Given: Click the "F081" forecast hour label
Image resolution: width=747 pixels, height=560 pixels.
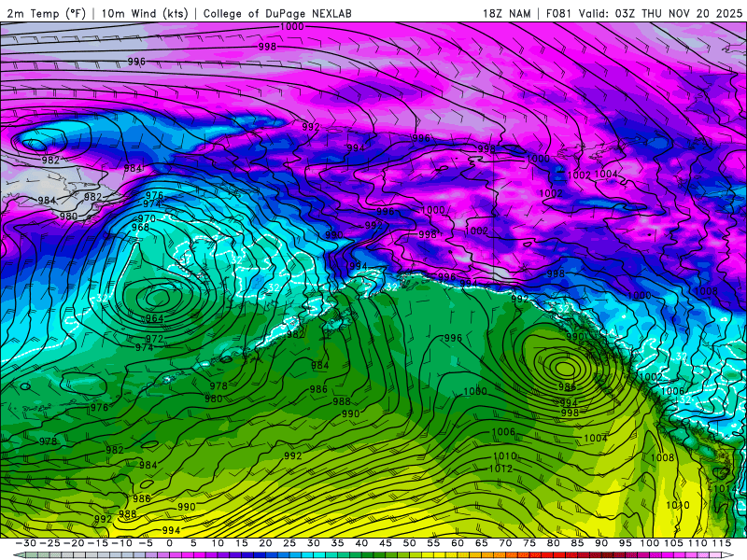Looking at the screenshot, I should pyautogui.click(x=559, y=13).
